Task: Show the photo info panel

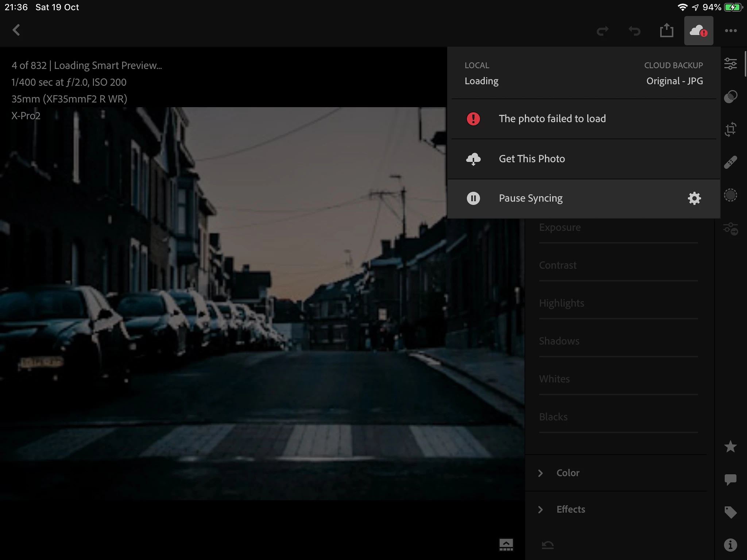Action: pyautogui.click(x=731, y=545)
